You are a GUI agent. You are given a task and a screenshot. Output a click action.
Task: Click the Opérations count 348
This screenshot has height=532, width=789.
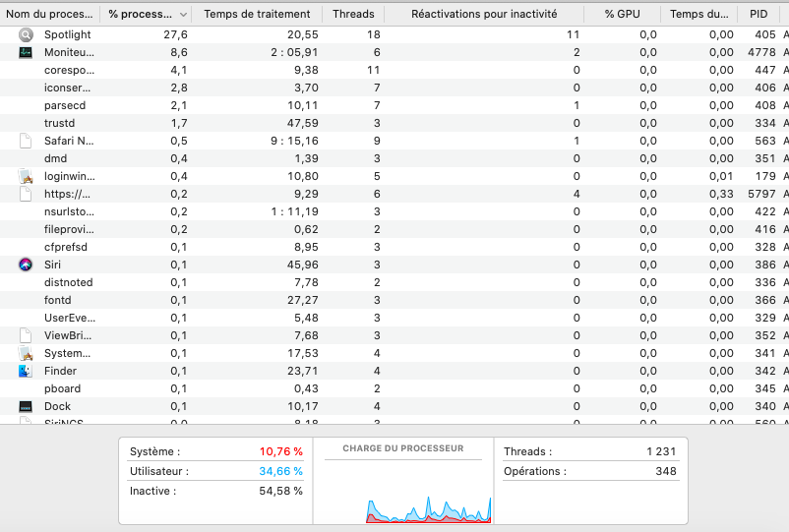[x=666, y=471]
